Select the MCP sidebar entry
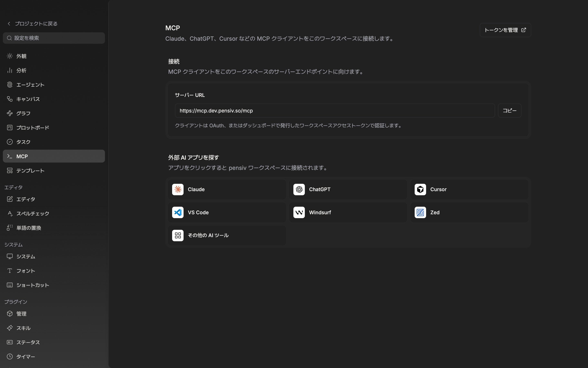The height and width of the screenshot is (368, 588). coord(54,156)
